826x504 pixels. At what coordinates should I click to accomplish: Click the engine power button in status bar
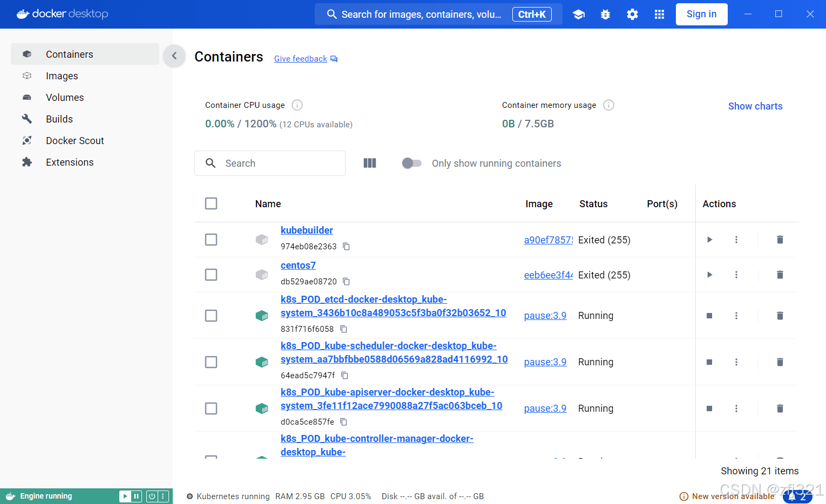pyautogui.click(x=152, y=496)
